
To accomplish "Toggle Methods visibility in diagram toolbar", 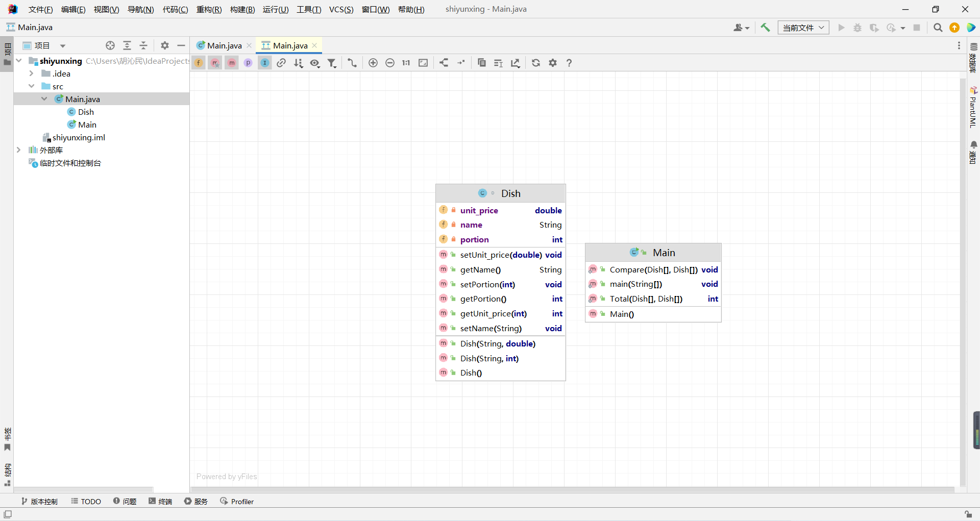I will coord(232,63).
